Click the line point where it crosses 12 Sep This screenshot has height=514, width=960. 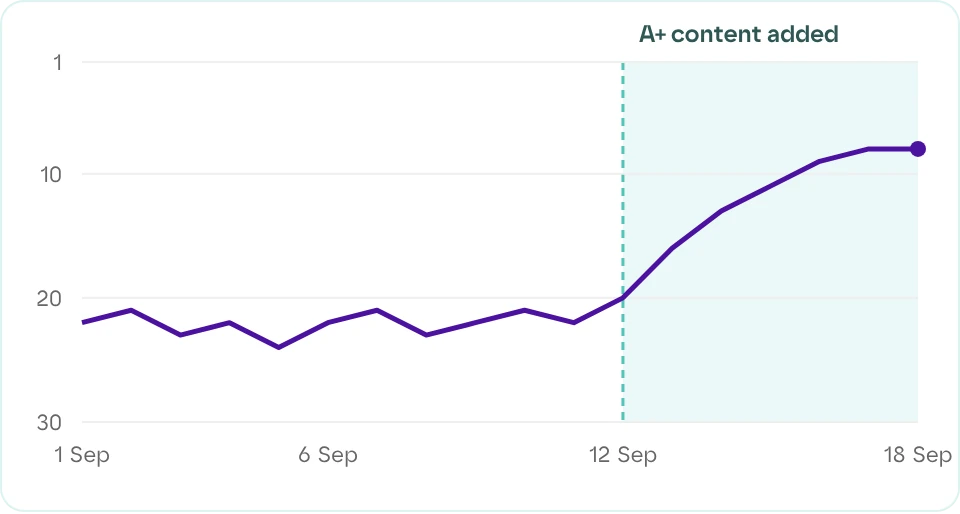(623, 297)
